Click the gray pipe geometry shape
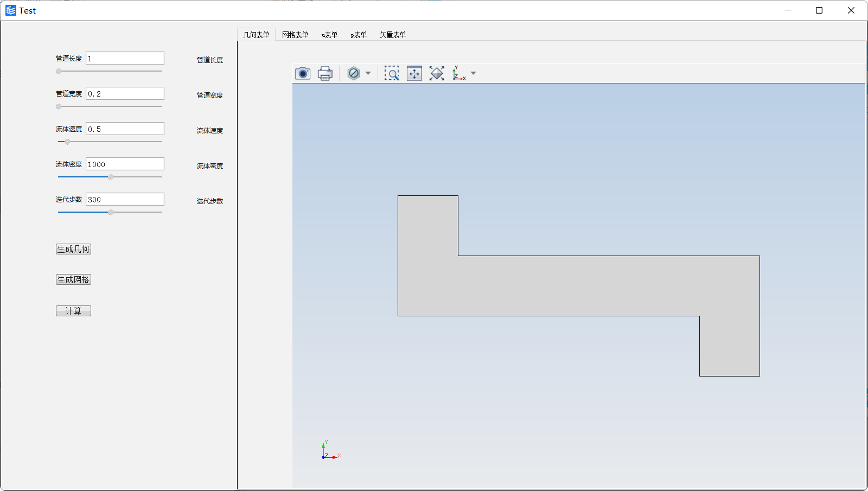The image size is (868, 491). pos(579,286)
